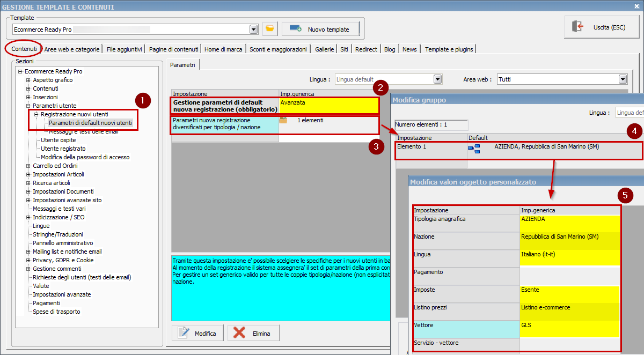The height and width of the screenshot is (355, 644).
Task: Click the blue tree icon in the Elemento 1 row
Action: click(474, 149)
